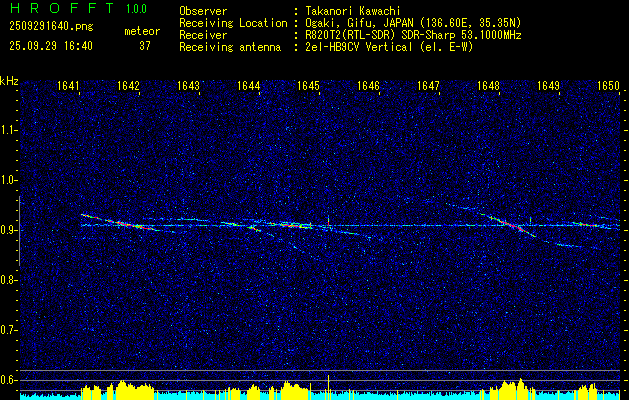Click the Receiving antenna label
Image resolution: width=629 pixels, height=400 pixels.
pyautogui.click(x=230, y=47)
